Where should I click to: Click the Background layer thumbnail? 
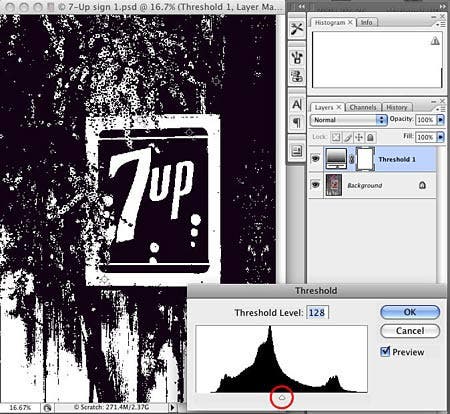click(334, 185)
